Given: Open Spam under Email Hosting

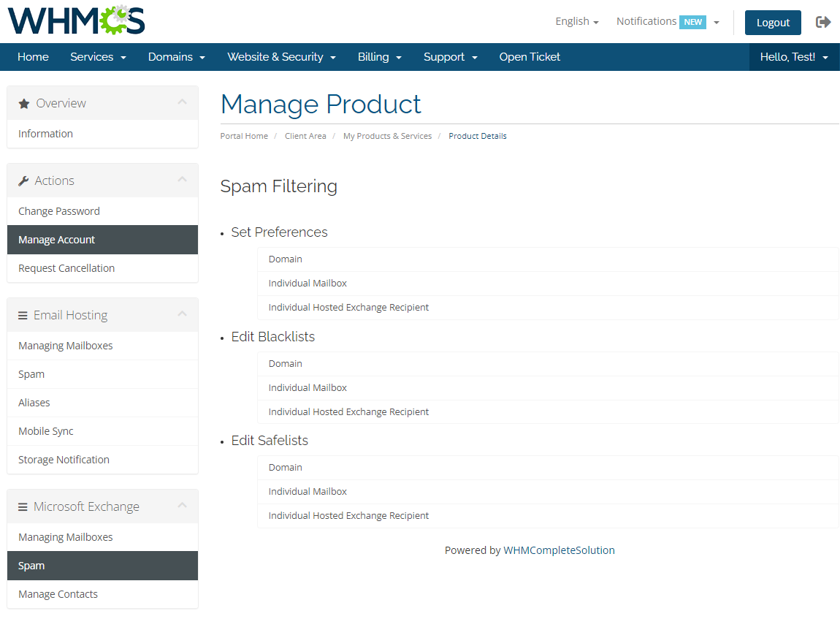Looking at the screenshot, I should click(x=102, y=374).
